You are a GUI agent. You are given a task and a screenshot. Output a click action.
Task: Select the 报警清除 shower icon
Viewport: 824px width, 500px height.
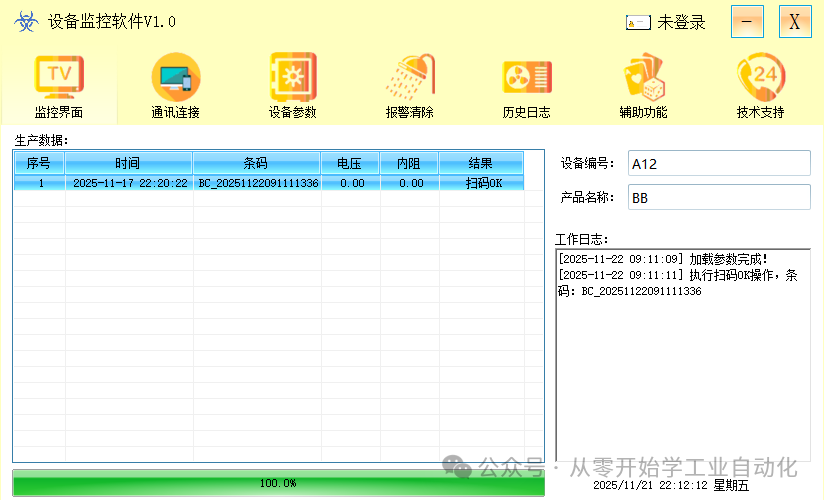410,77
